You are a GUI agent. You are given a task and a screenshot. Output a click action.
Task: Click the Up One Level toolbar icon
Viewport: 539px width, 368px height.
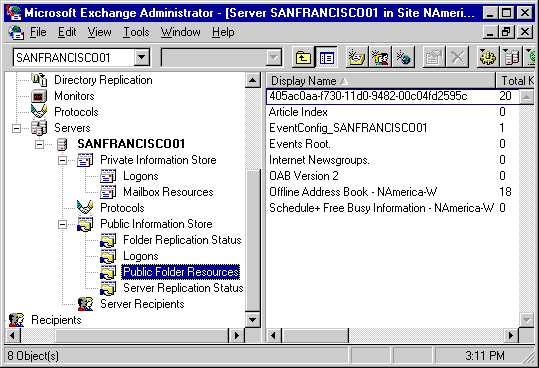[x=303, y=57]
